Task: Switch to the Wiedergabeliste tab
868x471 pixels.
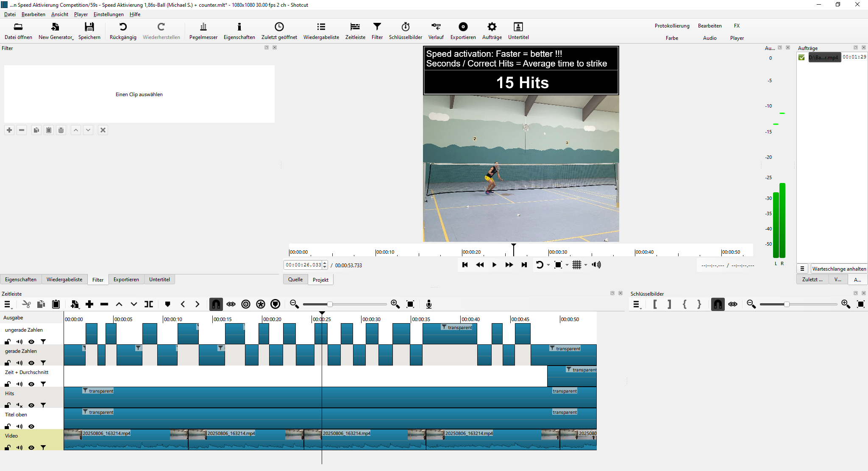Action: (64, 280)
